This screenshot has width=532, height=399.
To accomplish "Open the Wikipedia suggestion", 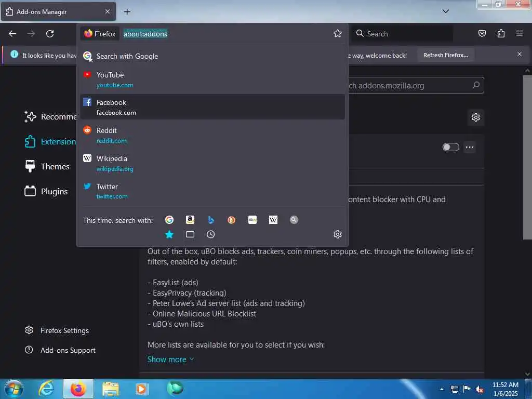I will click(212, 163).
